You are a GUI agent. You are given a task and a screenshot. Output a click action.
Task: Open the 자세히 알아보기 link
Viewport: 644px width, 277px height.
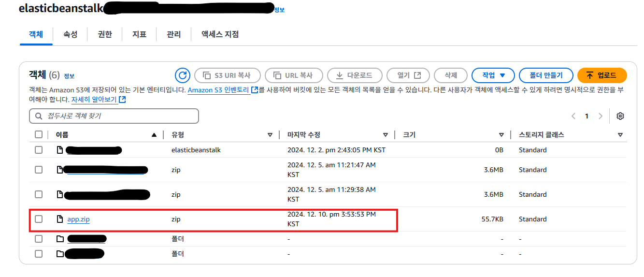pos(99,100)
